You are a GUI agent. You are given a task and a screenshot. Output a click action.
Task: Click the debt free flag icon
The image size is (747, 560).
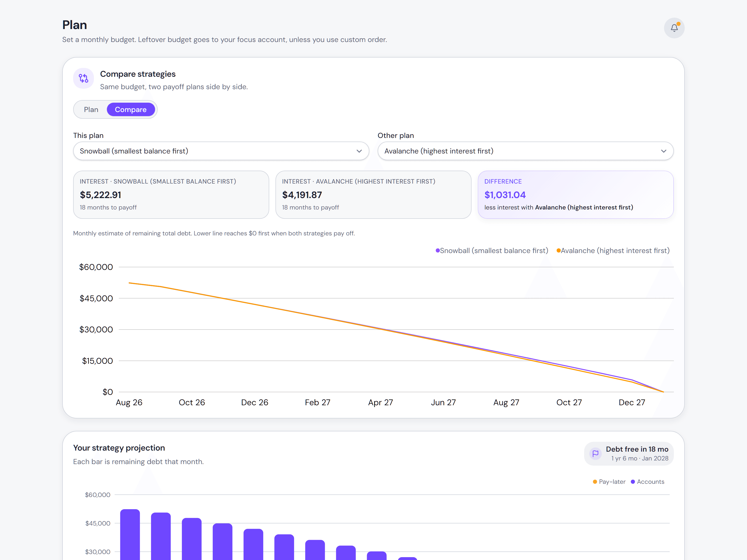coord(595,453)
